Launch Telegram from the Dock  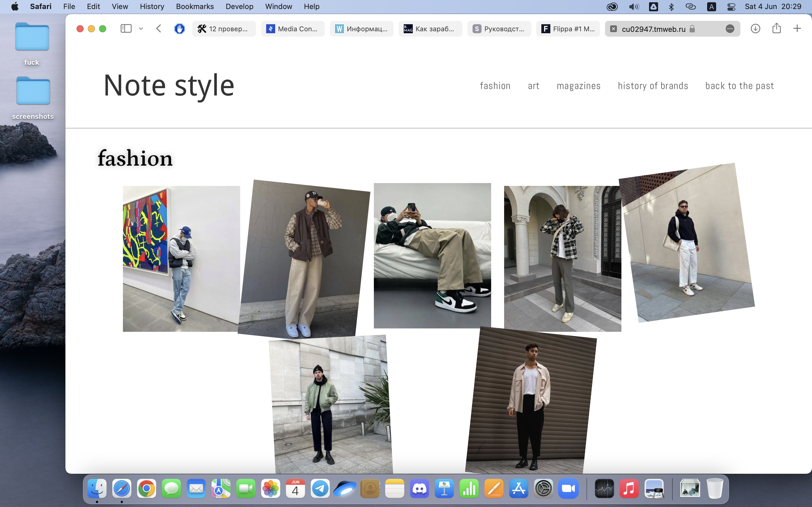coord(320,489)
